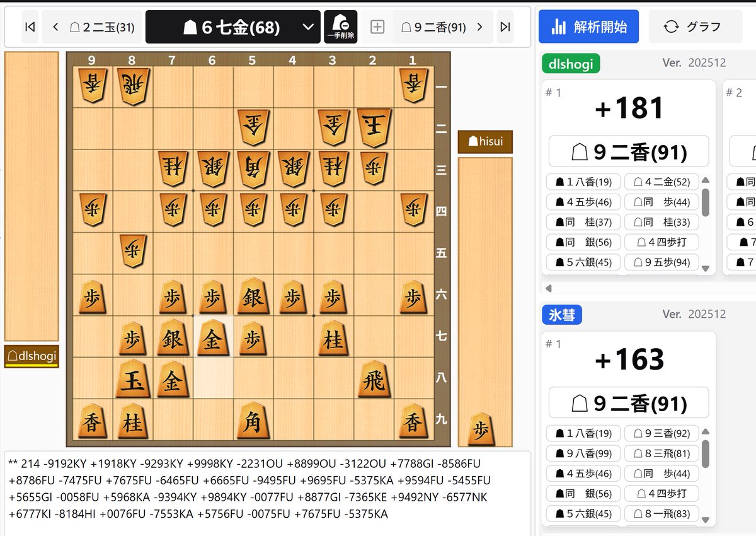
Task: Select opponent's silver on 6三
Action: coord(212,169)
